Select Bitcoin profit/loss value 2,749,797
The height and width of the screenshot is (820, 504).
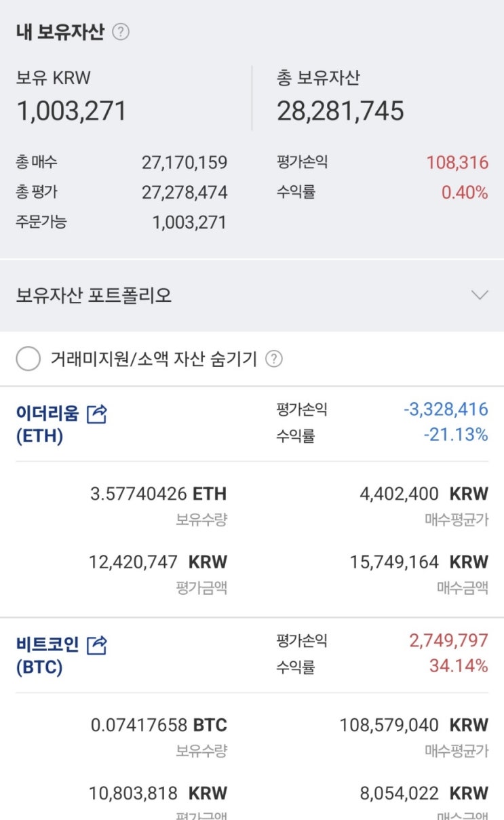448,640
